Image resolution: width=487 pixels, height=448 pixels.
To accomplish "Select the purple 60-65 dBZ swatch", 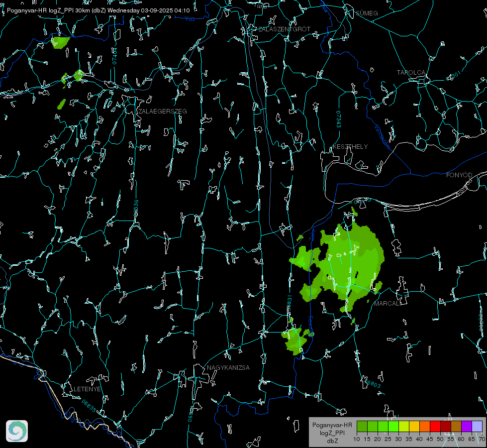I will pos(467,426).
